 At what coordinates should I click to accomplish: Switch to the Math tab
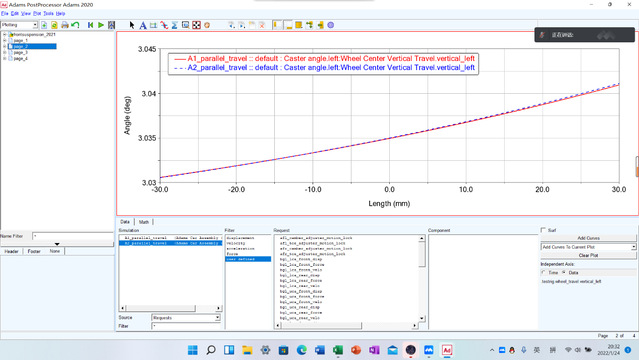(144, 222)
